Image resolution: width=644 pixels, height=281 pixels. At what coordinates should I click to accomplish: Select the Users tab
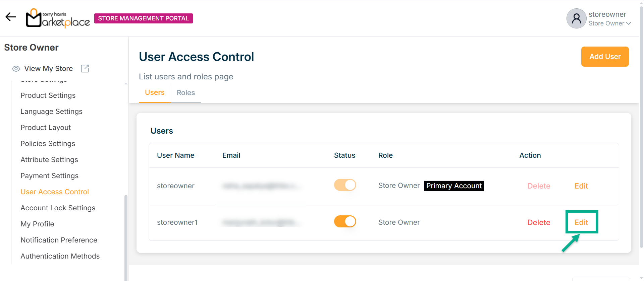tap(155, 92)
